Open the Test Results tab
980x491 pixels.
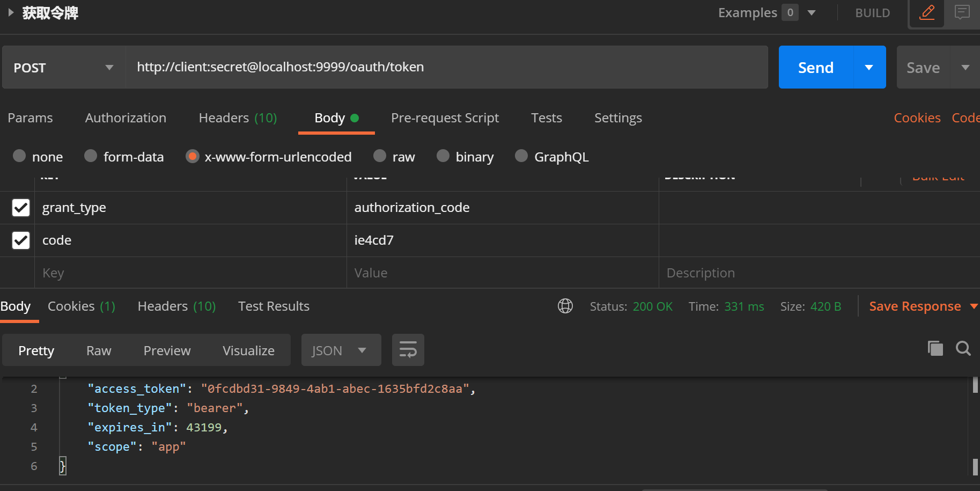(x=274, y=306)
